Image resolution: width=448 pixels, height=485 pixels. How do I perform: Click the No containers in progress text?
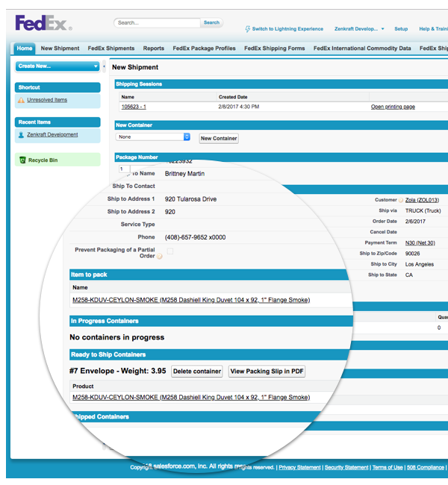(117, 337)
